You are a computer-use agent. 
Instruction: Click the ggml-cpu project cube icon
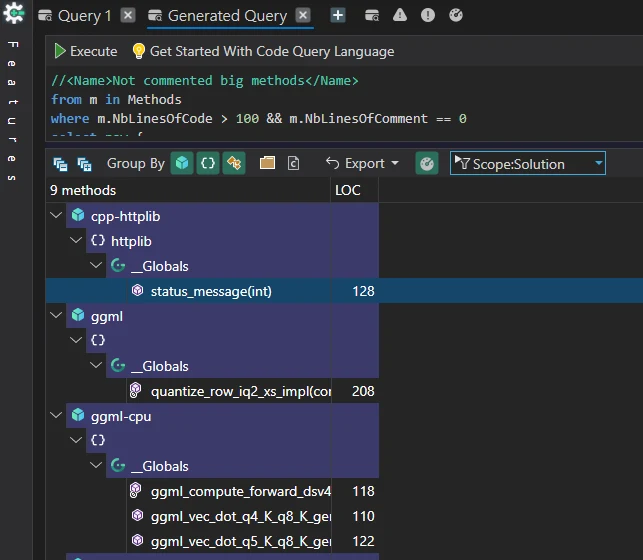pyautogui.click(x=78, y=415)
